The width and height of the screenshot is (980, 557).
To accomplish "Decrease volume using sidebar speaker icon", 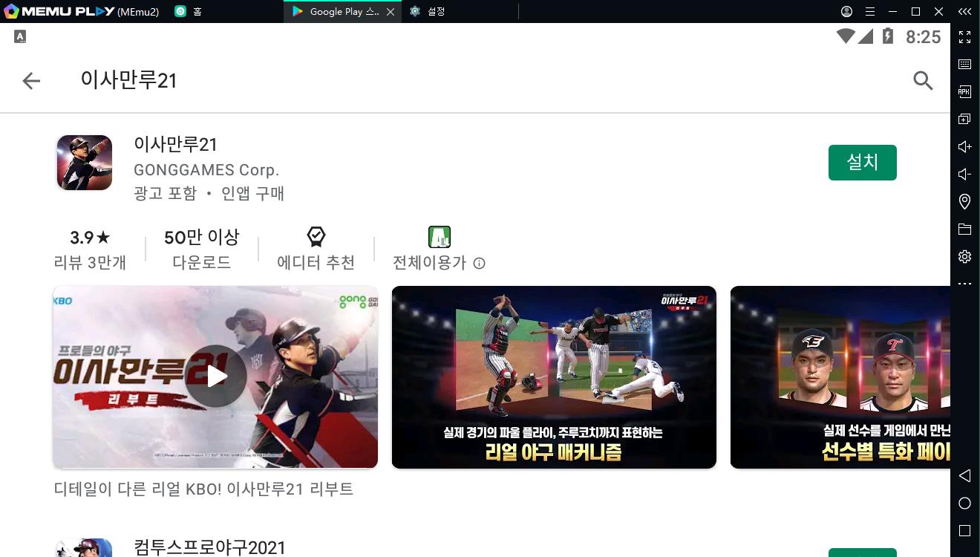I will click(x=964, y=175).
